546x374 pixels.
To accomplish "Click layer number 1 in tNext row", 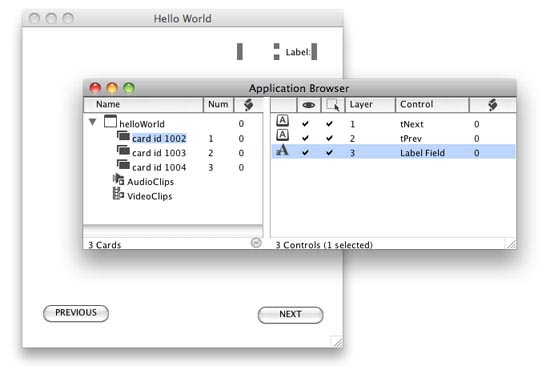I will [x=352, y=124].
